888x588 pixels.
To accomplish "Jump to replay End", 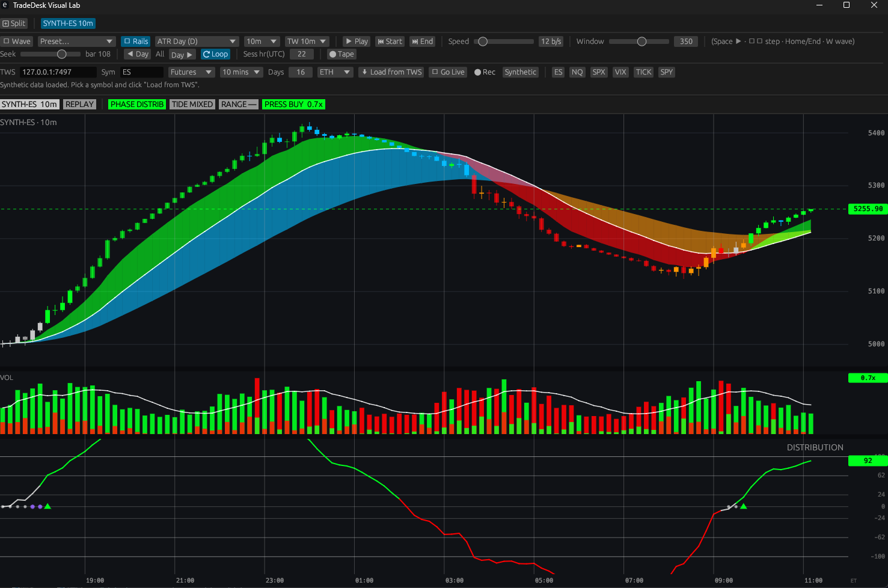I will pos(422,41).
